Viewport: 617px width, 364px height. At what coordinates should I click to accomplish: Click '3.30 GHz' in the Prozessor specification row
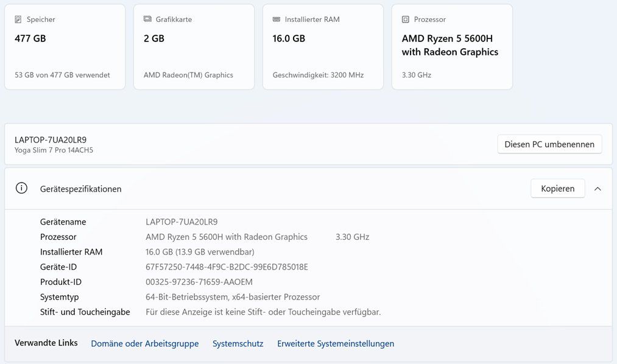(x=352, y=237)
